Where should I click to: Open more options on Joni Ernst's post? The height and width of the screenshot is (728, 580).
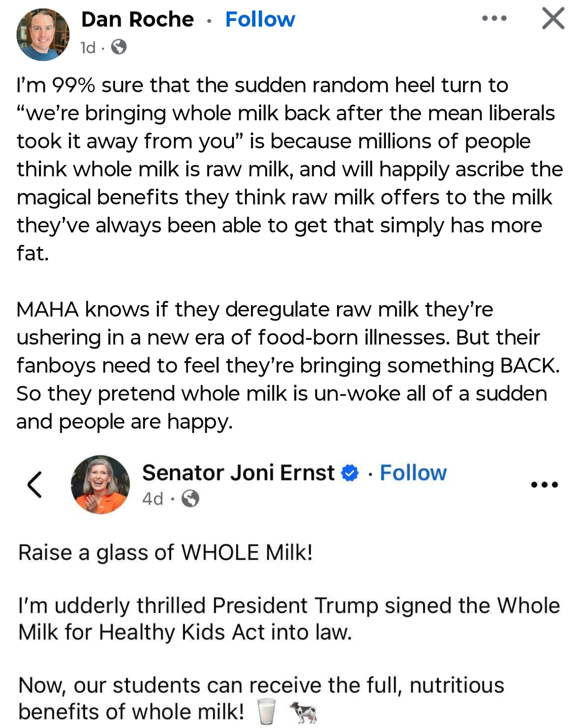click(544, 485)
